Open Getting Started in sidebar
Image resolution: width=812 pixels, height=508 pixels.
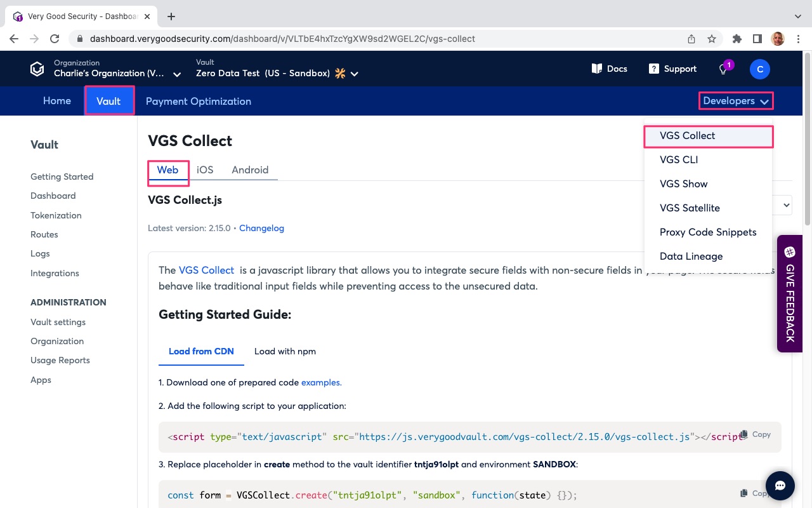62,177
